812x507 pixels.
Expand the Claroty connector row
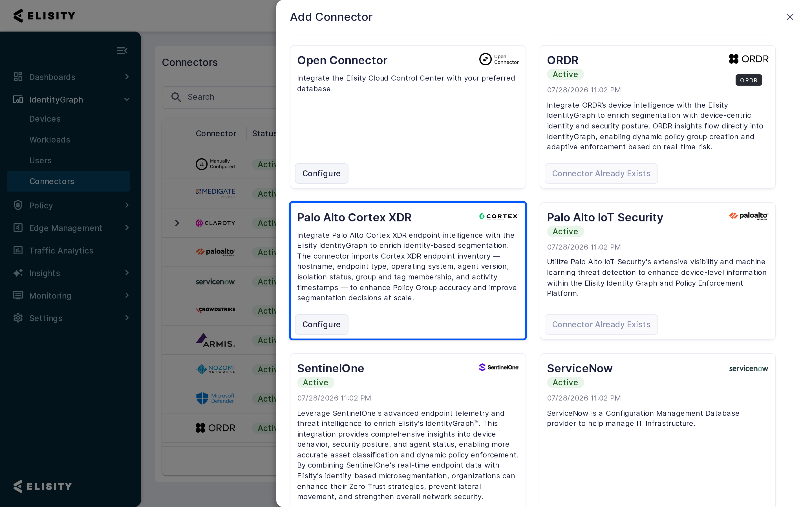pyautogui.click(x=177, y=223)
